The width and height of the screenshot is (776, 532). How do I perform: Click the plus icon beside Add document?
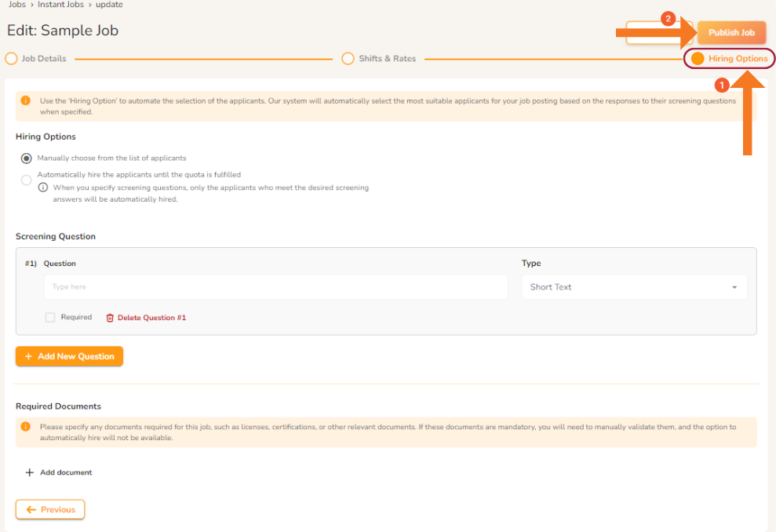point(30,472)
